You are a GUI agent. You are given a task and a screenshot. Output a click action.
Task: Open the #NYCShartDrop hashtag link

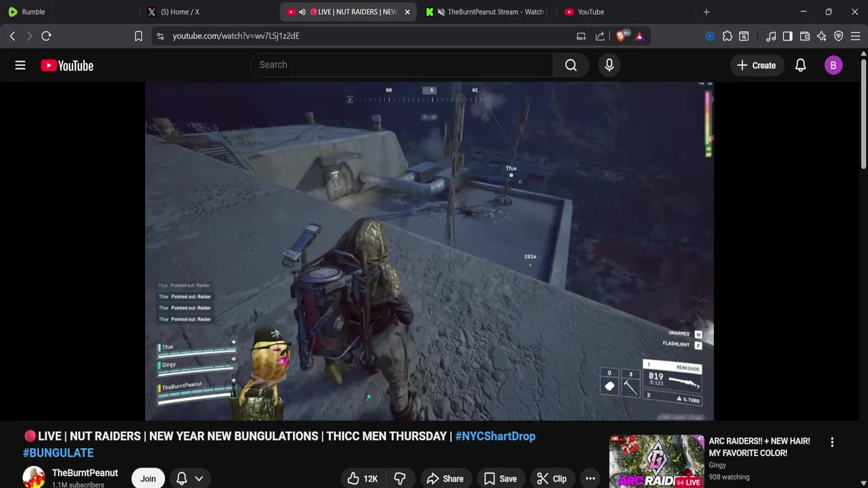495,436
